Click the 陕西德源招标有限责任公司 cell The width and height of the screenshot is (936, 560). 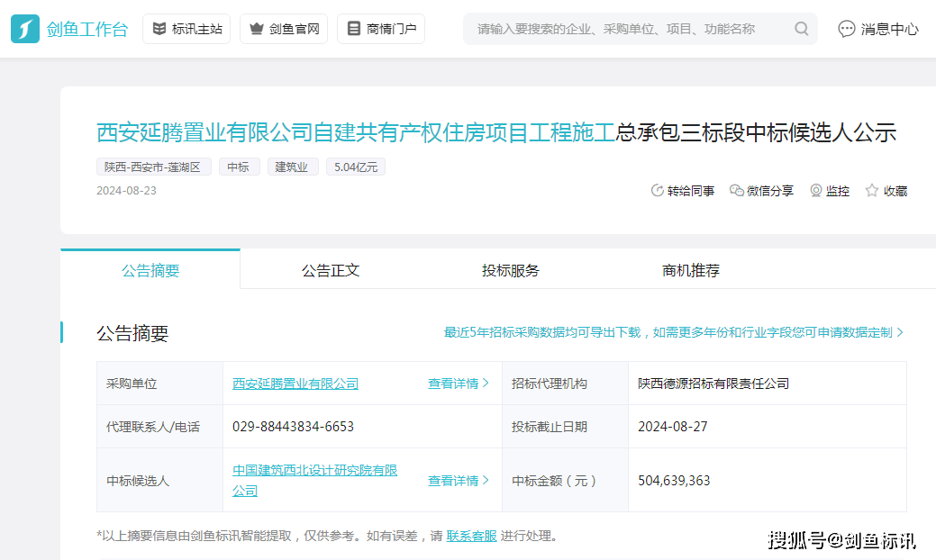coord(767,384)
